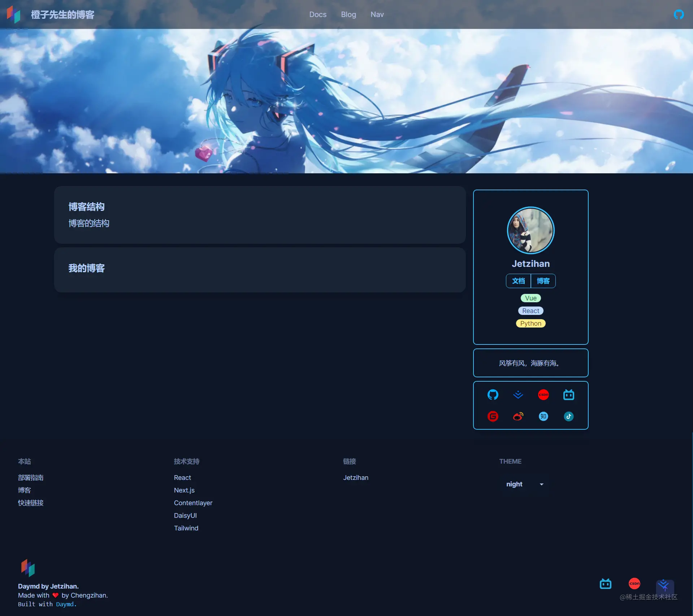The height and width of the screenshot is (616, 693).
Task: Open the GitHub icon in the top navbar
Action: click(679, 14)
